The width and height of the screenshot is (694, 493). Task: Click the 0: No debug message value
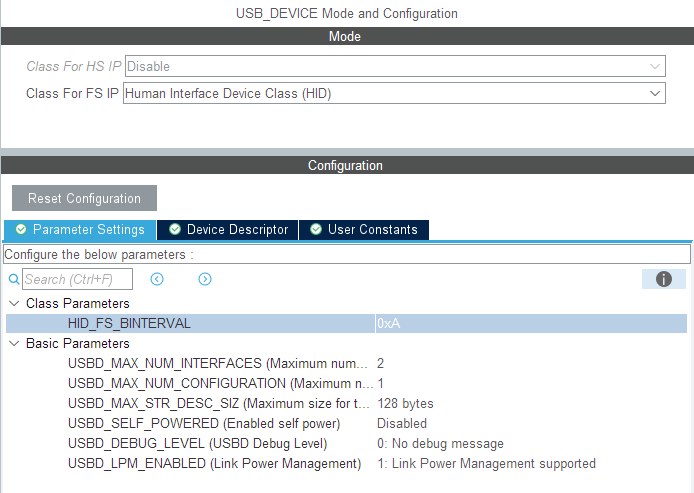pyautogui.click(x=440, y=443)
